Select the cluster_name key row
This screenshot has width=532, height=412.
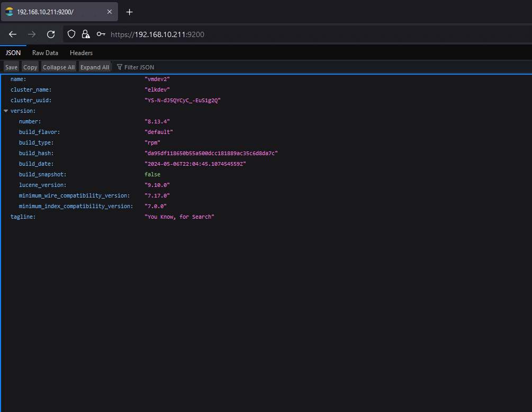31,90
